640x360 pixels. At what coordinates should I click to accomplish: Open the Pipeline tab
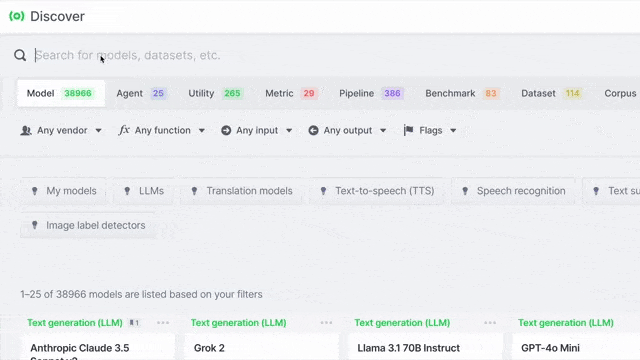coord(371,93)
